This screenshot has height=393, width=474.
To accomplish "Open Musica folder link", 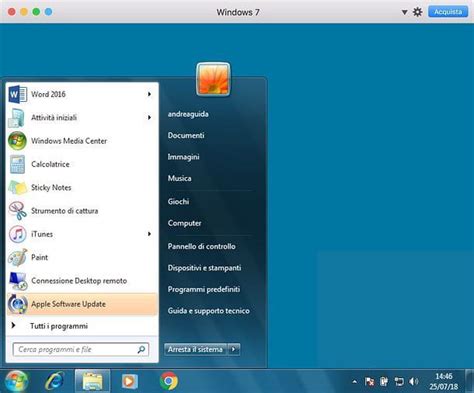I will tap(180, 178).
